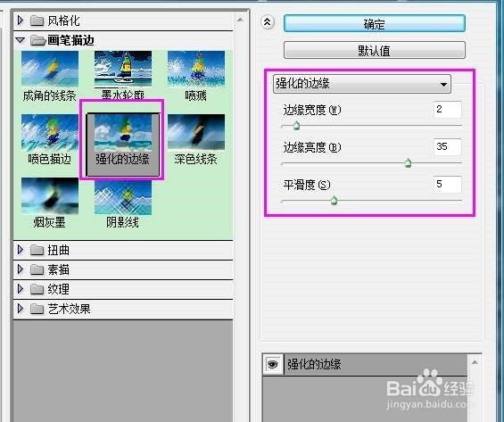Image resolution: width=504 pixels, height=422 pixels.
Task: Expand the 艺术效果 filter folder
Action: click(21, 309)
